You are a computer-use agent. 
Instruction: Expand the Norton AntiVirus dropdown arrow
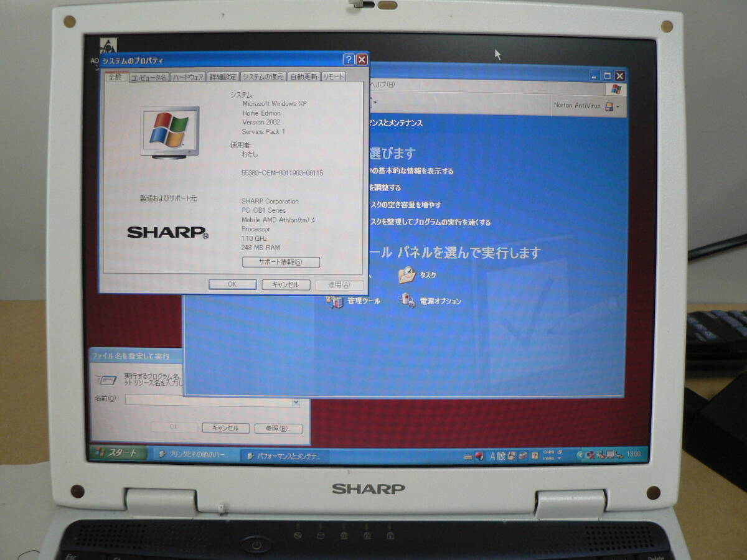[x=617, y=107]
